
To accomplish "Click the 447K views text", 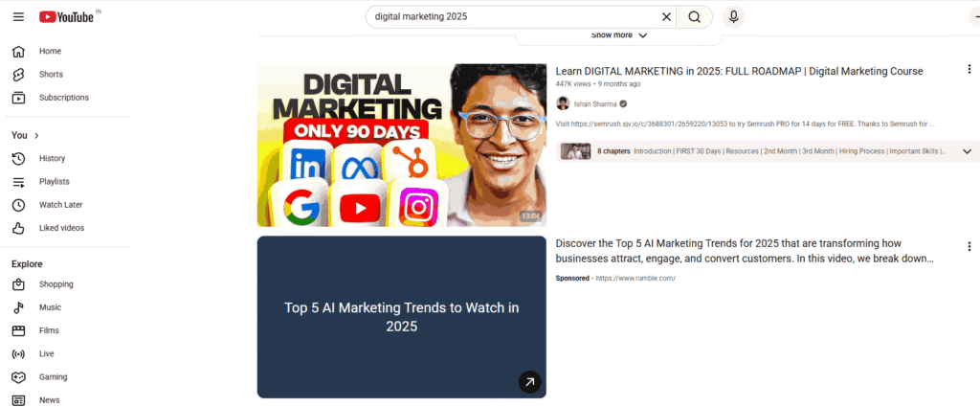I will (573, 83).
